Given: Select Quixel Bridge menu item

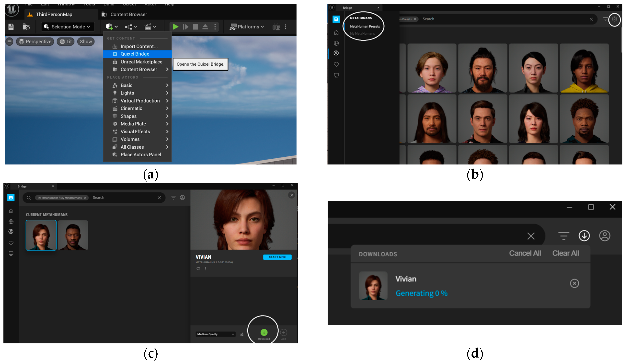Looking at the screenshot, I should (x=135, y=54).
